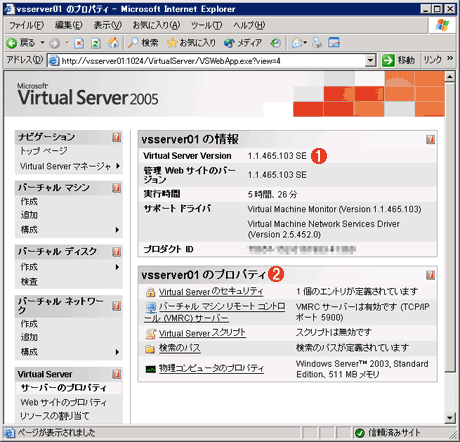Screen dimensions: 460x442
Task: Click 追加 under バーチャル マシン
Action: 29,215
